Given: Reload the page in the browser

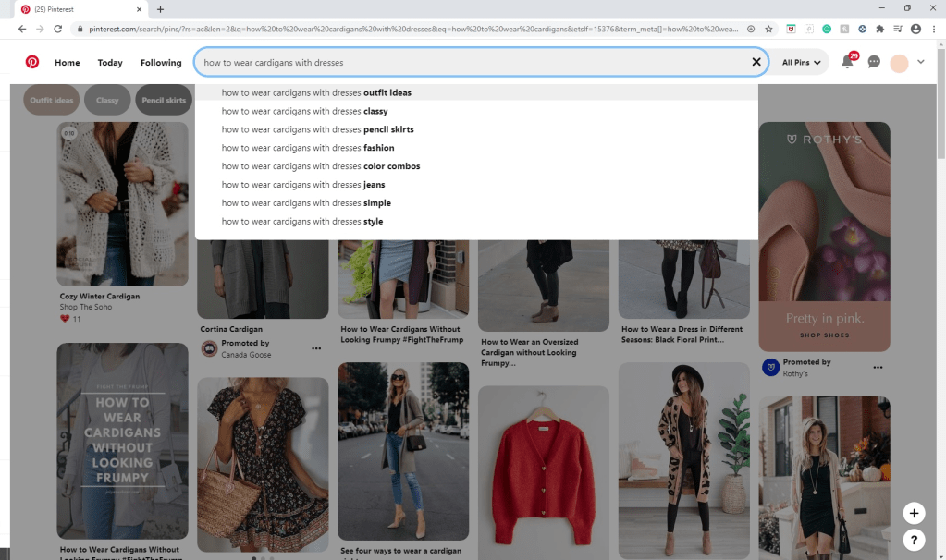Looking at the screenshot, I should click(x=58, y=29).
